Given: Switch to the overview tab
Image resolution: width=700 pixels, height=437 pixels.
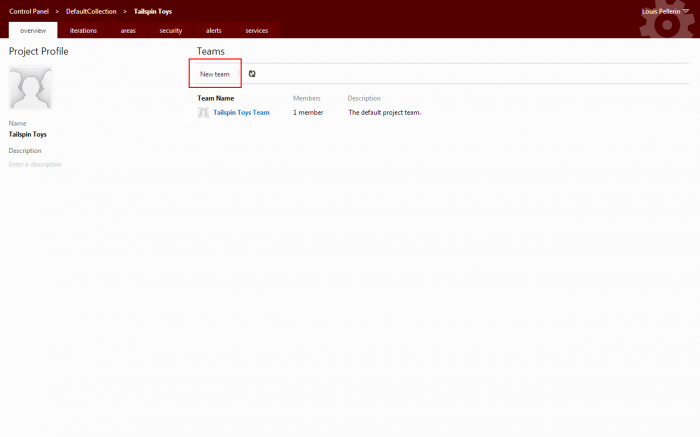Looking at the screenshot, I should click(33, 31).
